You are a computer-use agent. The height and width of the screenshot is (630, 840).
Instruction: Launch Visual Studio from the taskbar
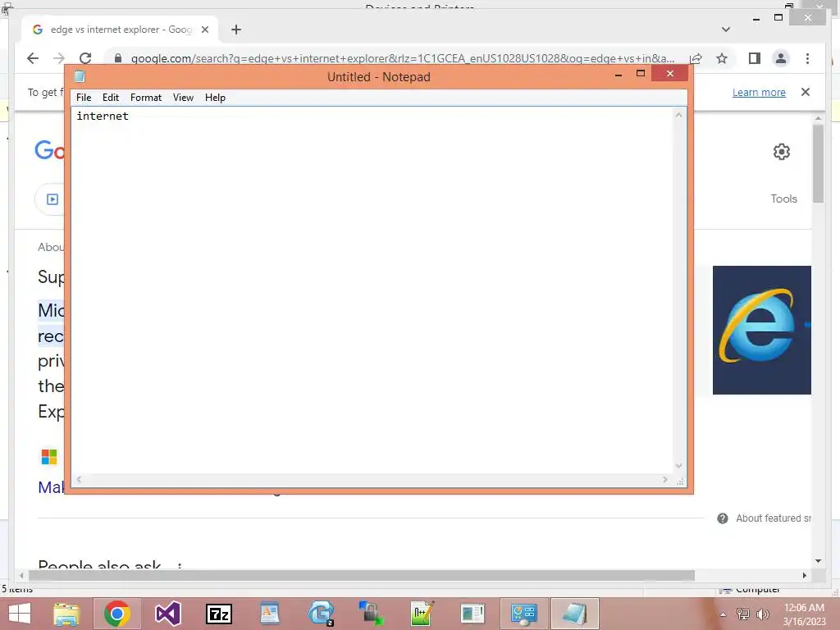tap(168, 614)
